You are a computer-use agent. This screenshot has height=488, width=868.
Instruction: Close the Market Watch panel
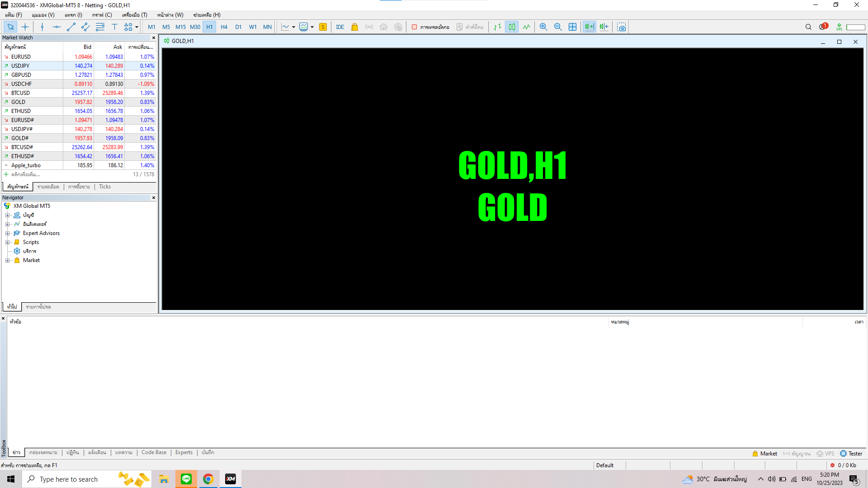[154, 38]
